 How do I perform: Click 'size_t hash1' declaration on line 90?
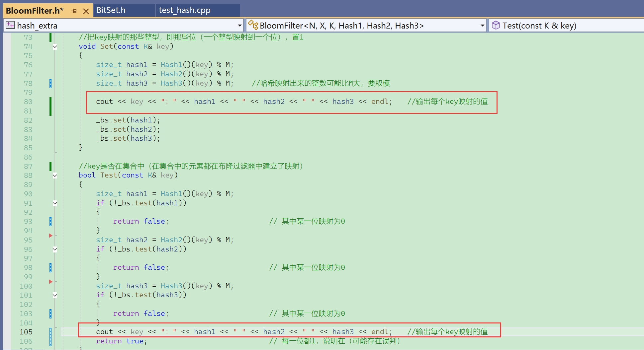pyautogui.click(x=122, y=194)
